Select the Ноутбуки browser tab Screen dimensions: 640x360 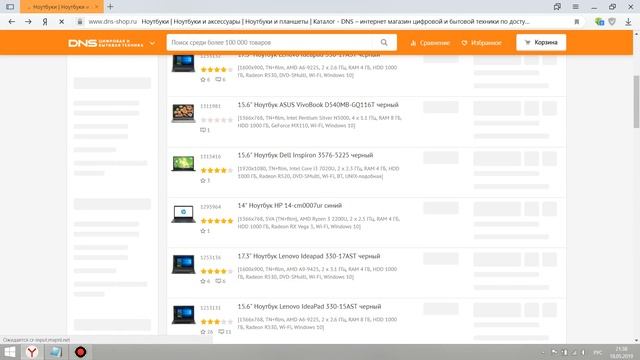tap(62, 7)
